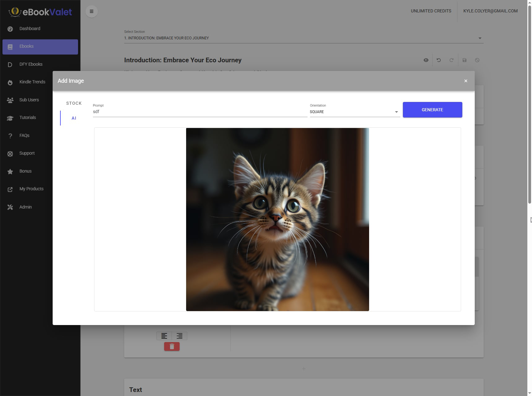Click the red trash delete button
532x396 pixels.
click(x=172, y=346)
